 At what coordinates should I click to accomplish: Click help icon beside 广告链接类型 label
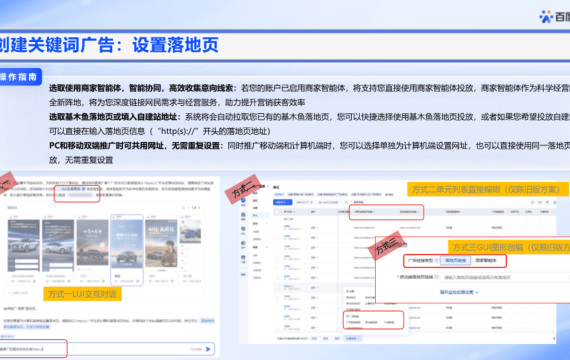pyautogui.click(x=437, y=260)
